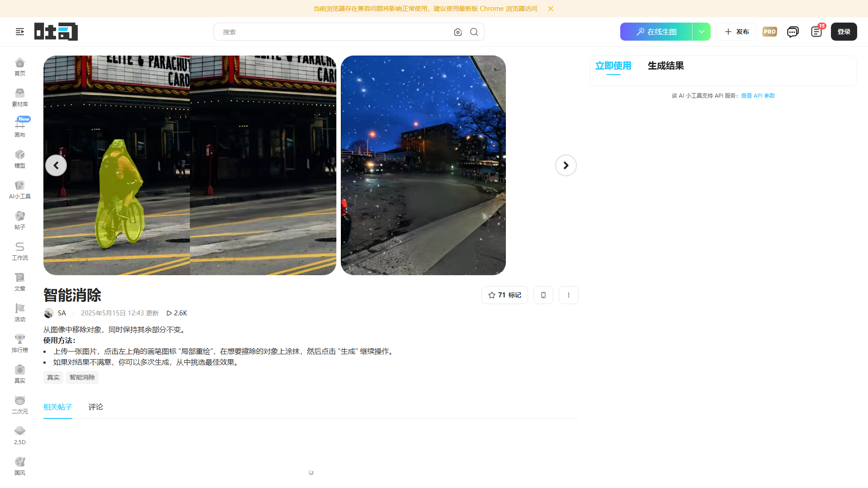The width and height of the screenshot is (868, 488).
Task: Open 素材库 in sidebar
Action: (20, 97)
